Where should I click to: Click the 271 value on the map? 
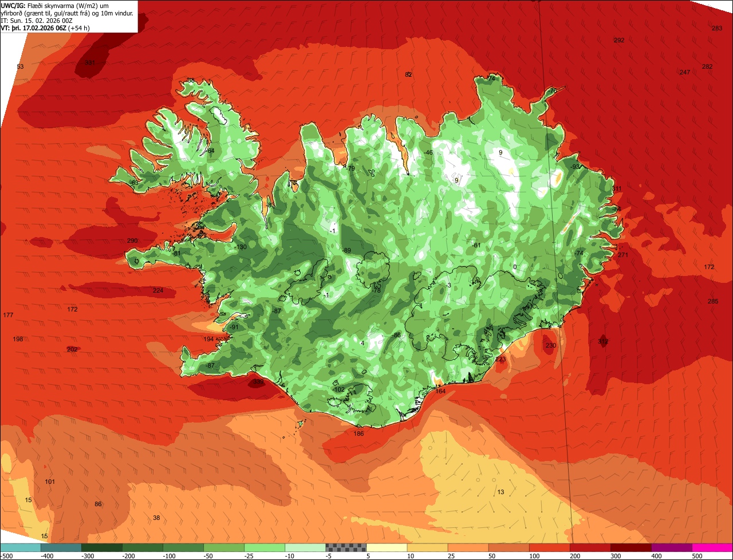[623, 255]
